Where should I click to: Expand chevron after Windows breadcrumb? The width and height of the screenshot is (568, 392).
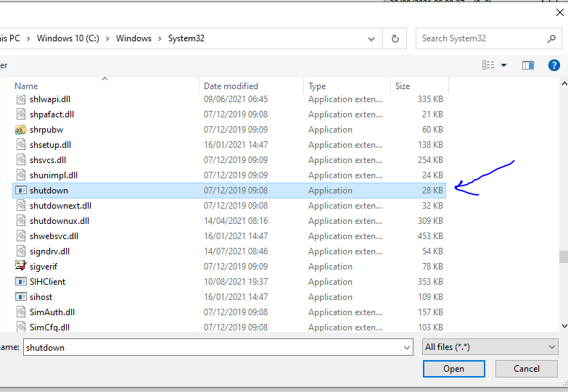(x=160, y=38)
